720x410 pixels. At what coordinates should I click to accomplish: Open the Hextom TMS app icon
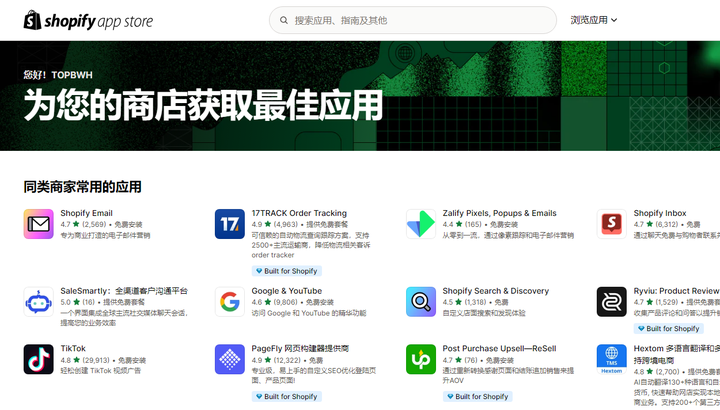(612, 359)
